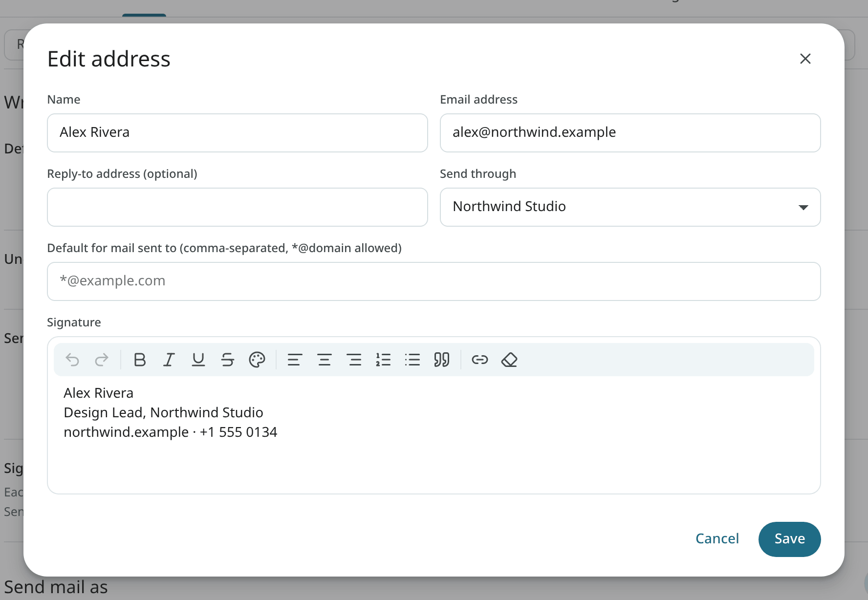Open the Send through dropdown
The width and height of the screenshot is (868, 600).
pyautogui.click(x=630, y=207)
